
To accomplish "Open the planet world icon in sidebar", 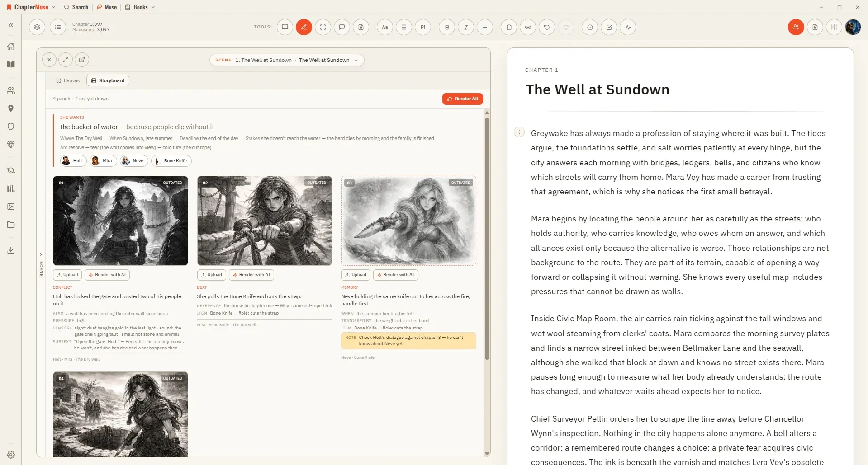I will point(11,170).
